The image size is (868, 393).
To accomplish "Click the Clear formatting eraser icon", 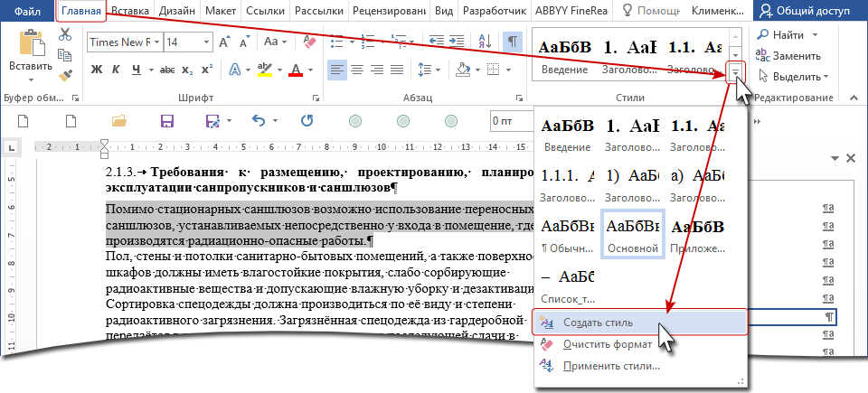I will [309, 42].
